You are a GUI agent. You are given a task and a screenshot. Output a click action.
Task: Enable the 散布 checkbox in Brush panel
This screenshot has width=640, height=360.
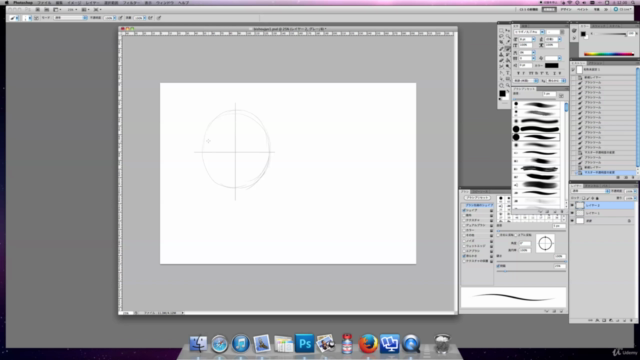464,216
